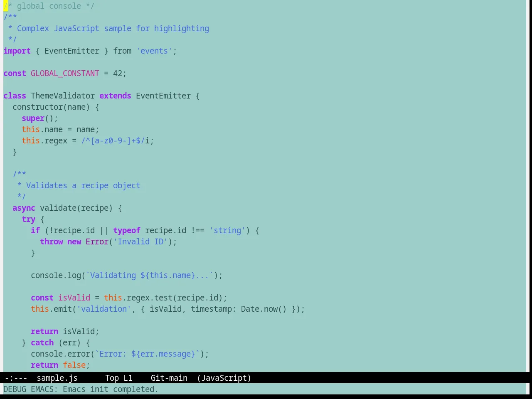Click the -:--- buffer status flags
Viewport: 532px width, 399px height.
click(x=16, y=378)
